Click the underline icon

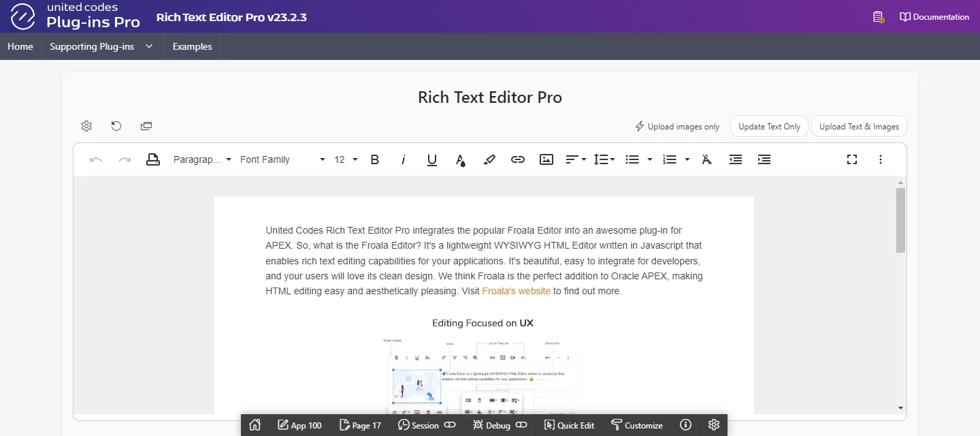coord(431,159)
